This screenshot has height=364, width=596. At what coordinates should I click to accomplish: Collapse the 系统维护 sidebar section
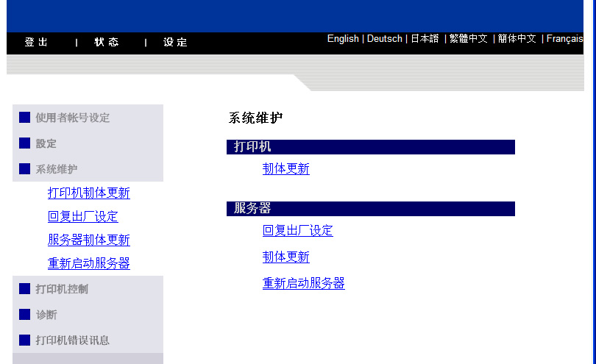(56, 169)
